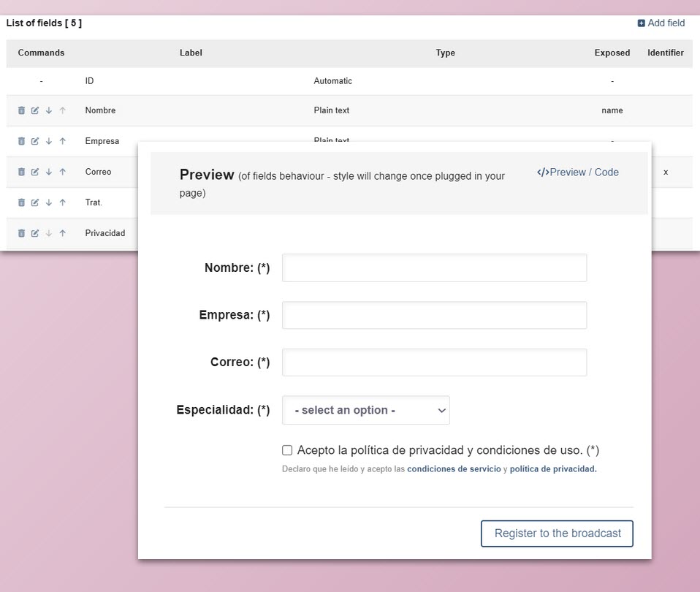Click the Identifier column header
Screen dimensions: 700x592
(666, 53)
